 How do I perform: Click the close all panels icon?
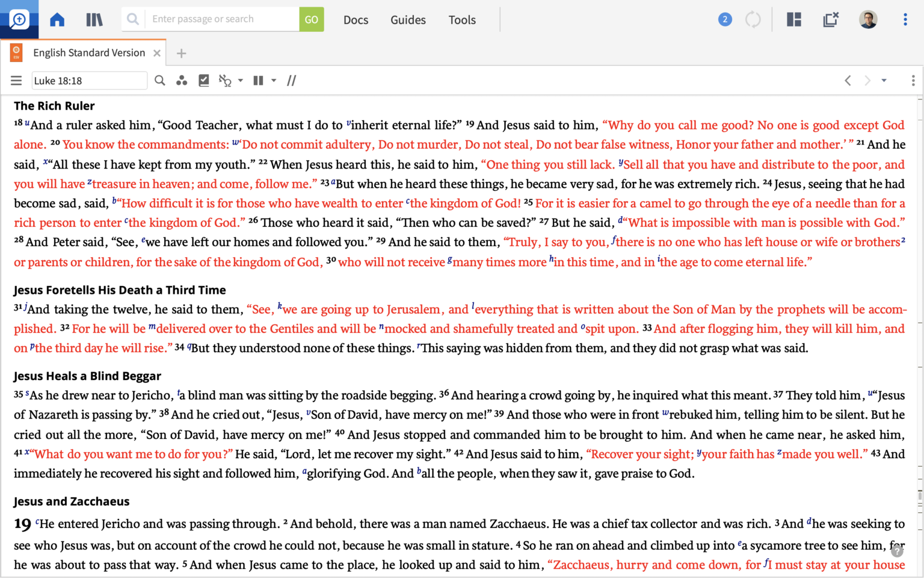pyautogui.click(x=831, y=19)
